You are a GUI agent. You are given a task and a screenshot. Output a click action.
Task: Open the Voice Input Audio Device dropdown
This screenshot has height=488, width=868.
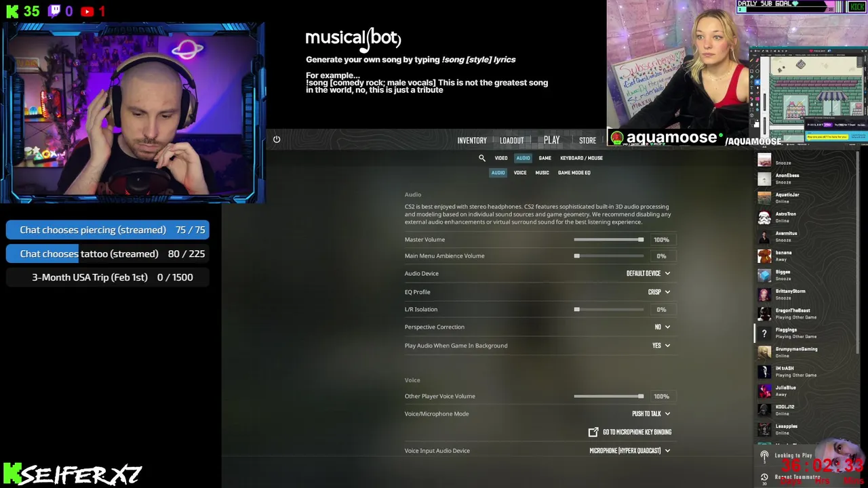tap(630, 451)
